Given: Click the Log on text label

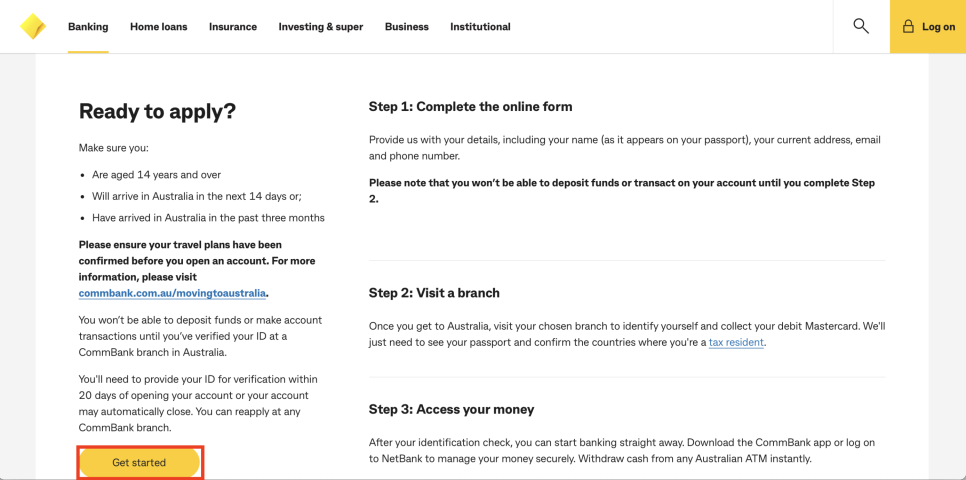Looking at the screenshot, I should (938, 27).
